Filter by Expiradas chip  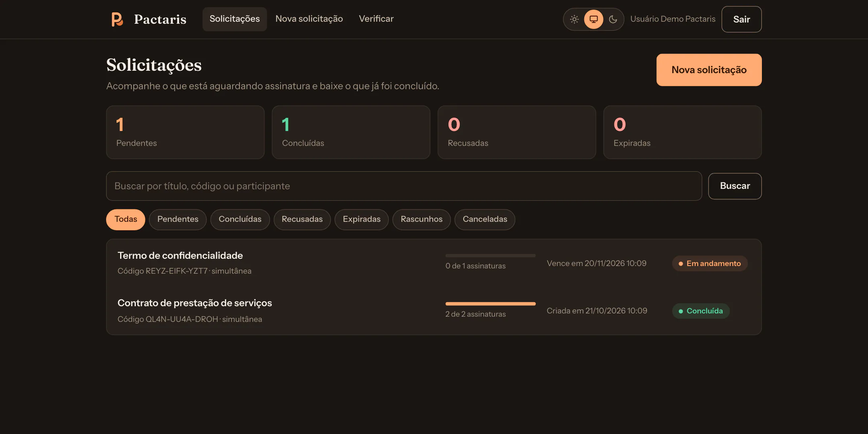tap(362, 219)
